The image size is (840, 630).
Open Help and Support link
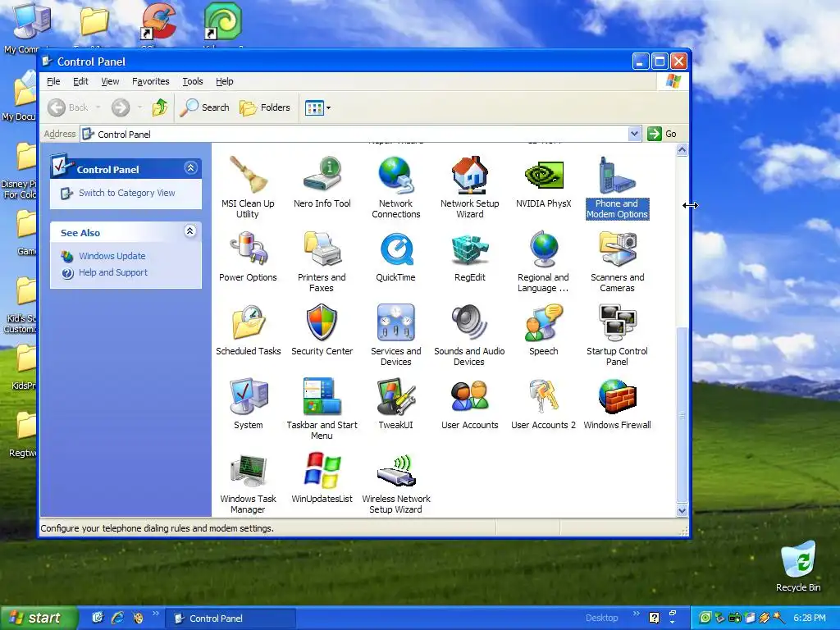(x=113, y=272)
